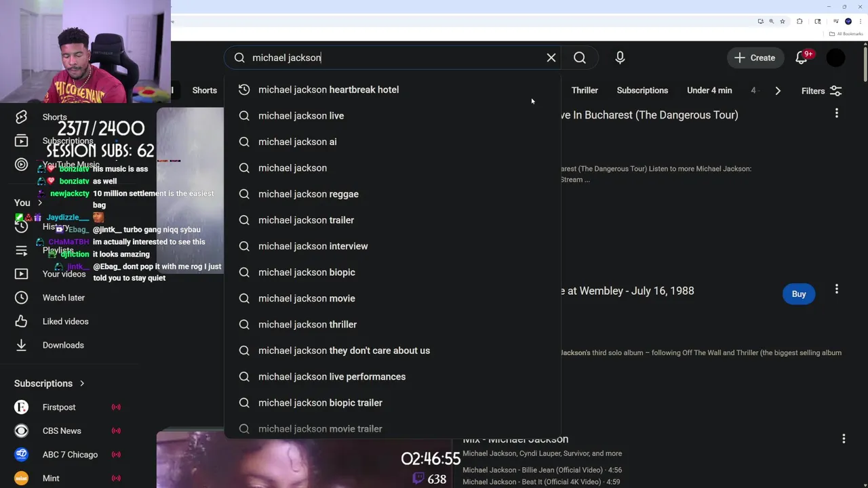
Task: Select suggestion michael jackson interview
Action: click(392, 246)
